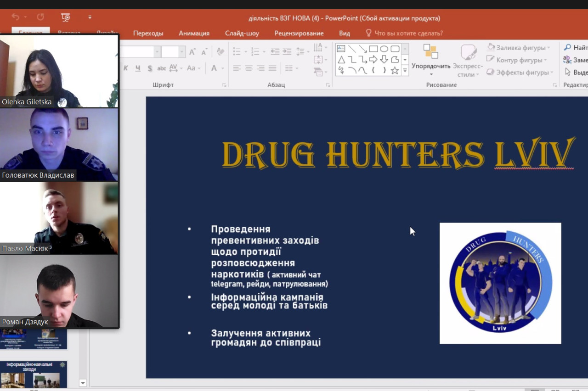Center the paragraph text
Viewport: 588px width, 391px height.
[x=249, y=68]
